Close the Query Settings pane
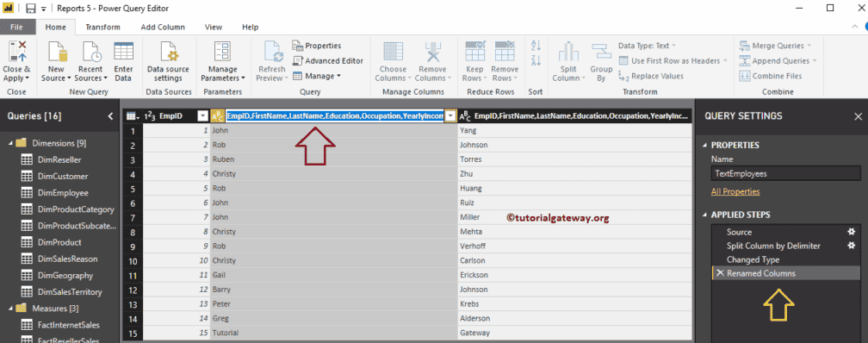 [858, 115]
